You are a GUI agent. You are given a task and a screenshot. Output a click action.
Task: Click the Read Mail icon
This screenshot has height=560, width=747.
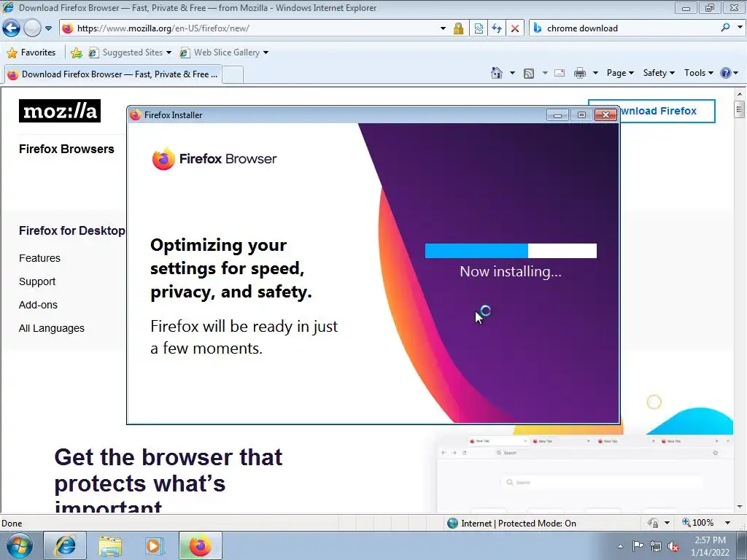point(560,74)
